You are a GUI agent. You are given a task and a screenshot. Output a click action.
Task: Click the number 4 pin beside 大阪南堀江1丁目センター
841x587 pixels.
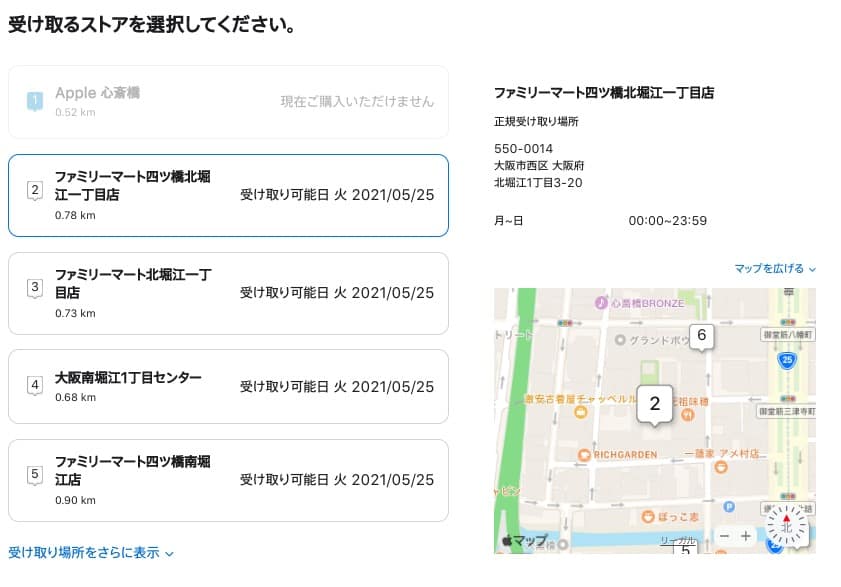tap(35, 385)
